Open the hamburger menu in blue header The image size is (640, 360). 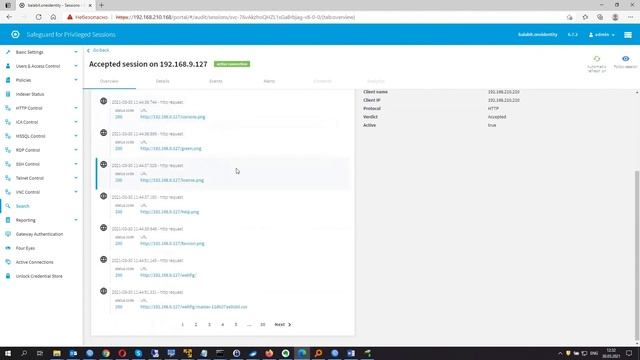[628, 35]
